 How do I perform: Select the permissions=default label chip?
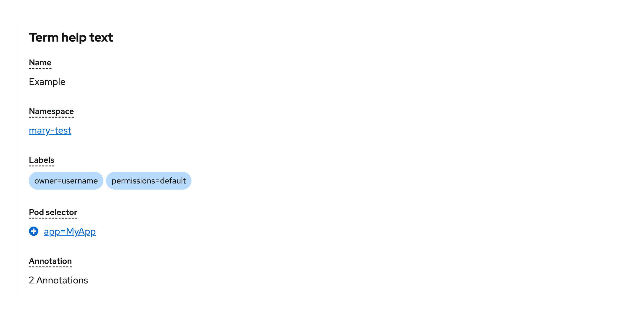pyautogui.click(x=148, y=181)
